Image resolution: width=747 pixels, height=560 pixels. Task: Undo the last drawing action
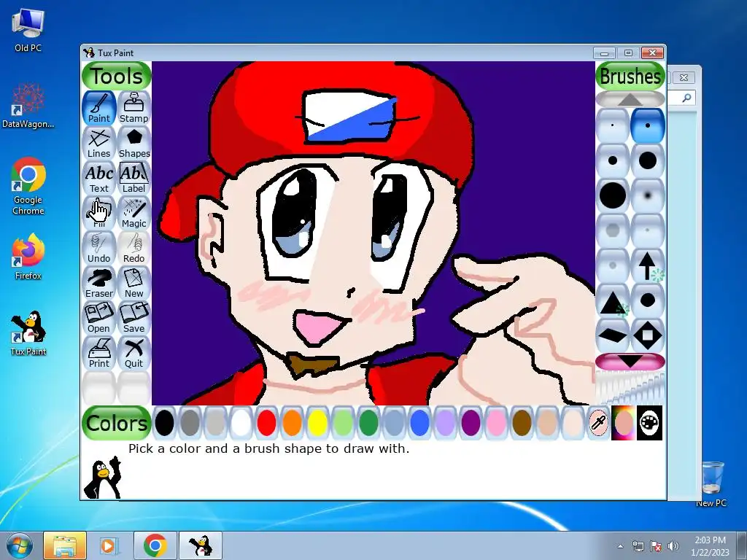99,248
